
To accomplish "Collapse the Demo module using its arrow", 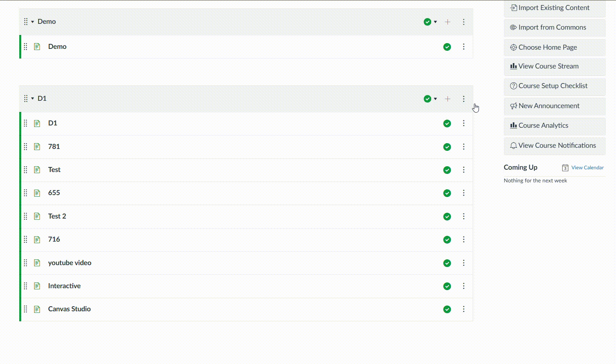I will 33,22.
